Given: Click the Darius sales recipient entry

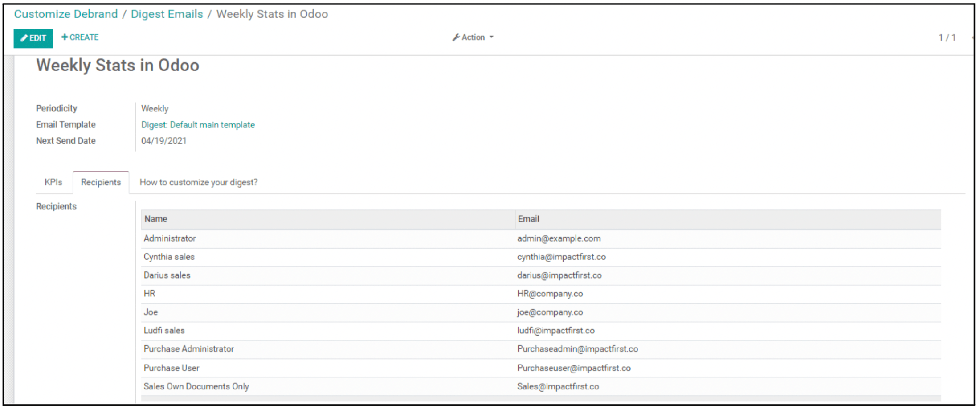Looking at the screenshot, I should 167,275.
